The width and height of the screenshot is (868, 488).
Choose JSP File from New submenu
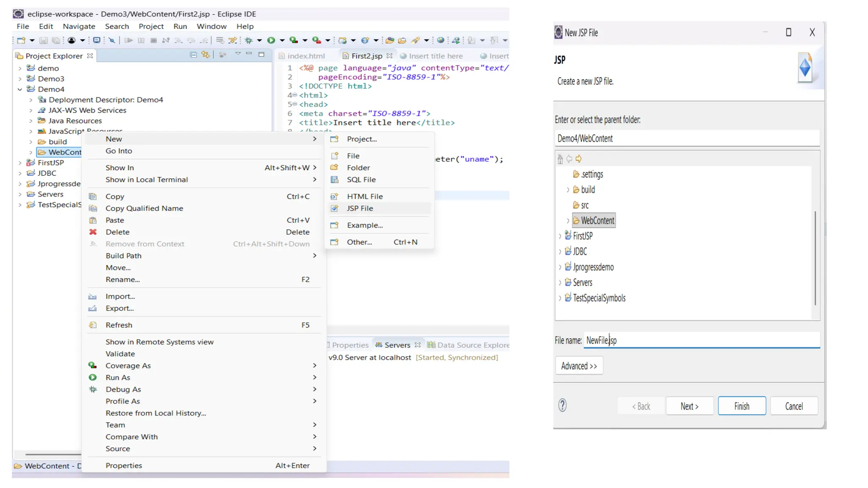click(360, 208)
